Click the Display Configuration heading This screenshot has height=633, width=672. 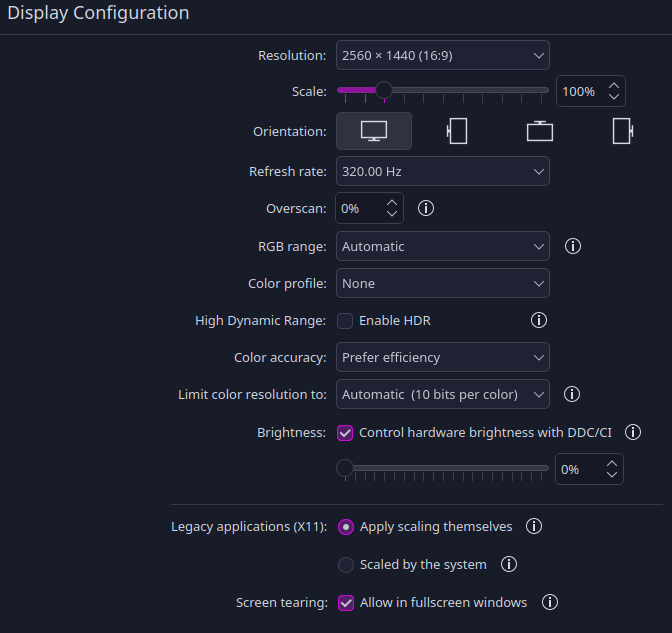[98, 13]
